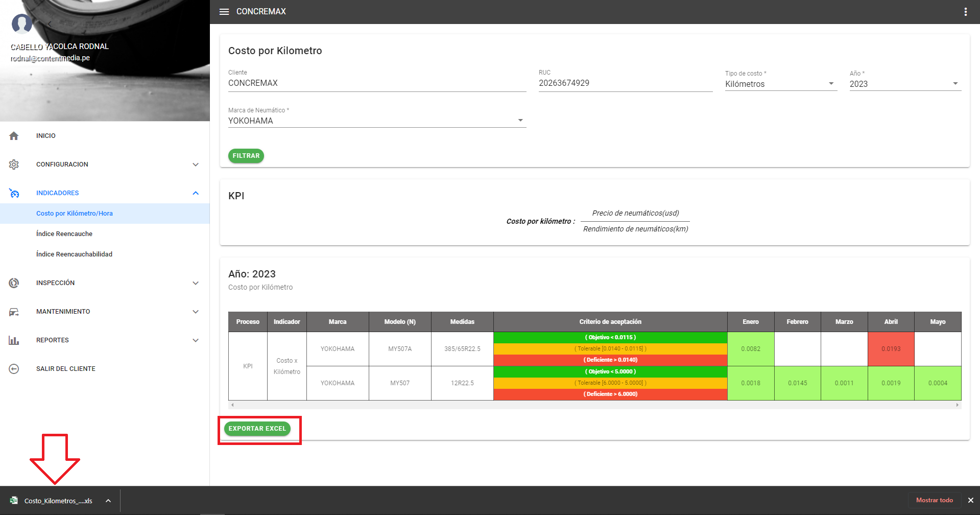This screenshot has width=980, height=515.
Task: Click the bar chart icon for REPORTES
Action: tap(14, 340)
